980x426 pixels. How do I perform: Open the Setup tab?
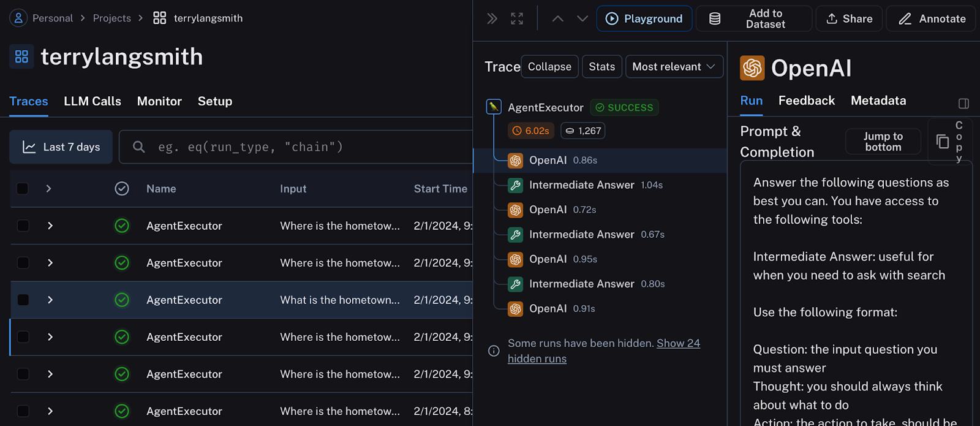pyautogui.click(x=215, y=101)
